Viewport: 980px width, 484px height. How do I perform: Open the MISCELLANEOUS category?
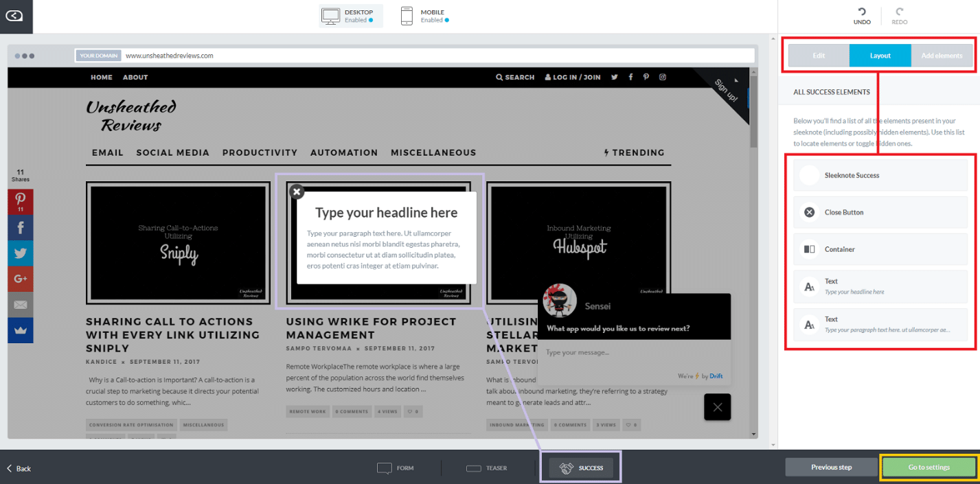pos(433,152)
